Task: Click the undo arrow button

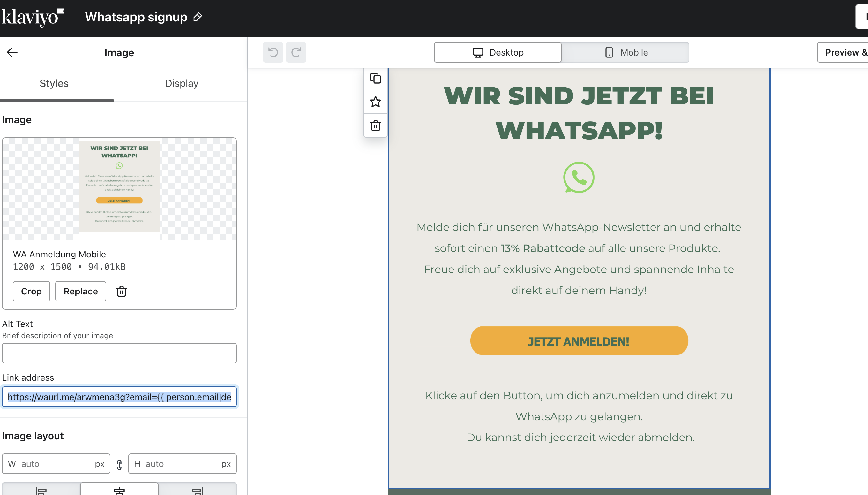Action: [273, 52]
